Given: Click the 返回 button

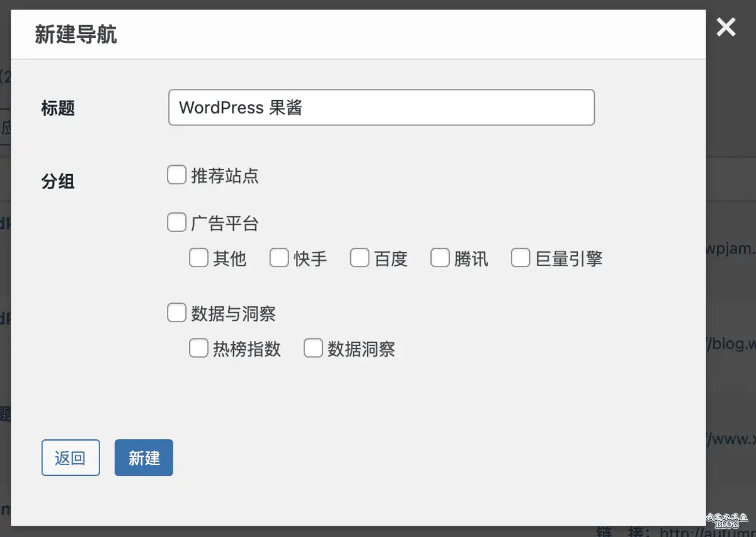Looking at the screenshot, I should 71,457.
